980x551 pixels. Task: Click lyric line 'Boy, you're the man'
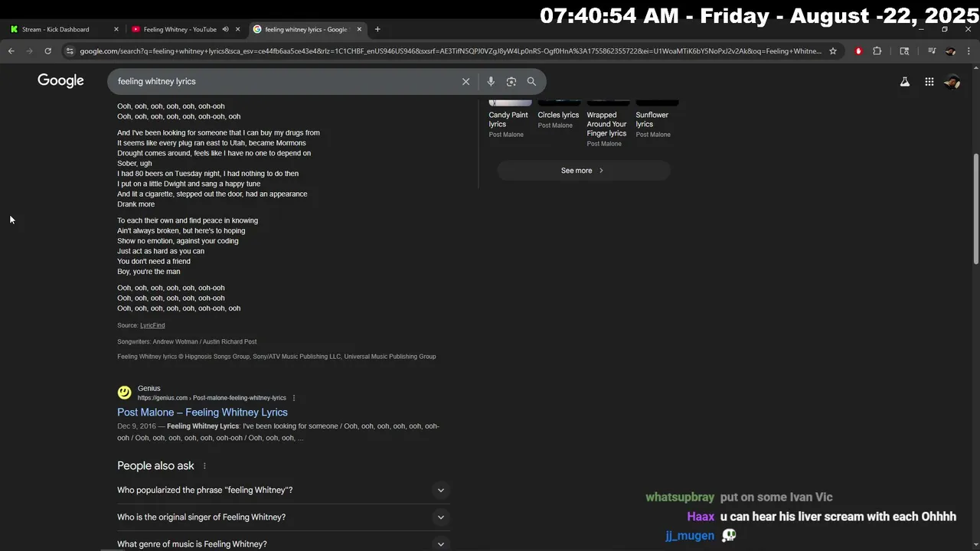149,272
